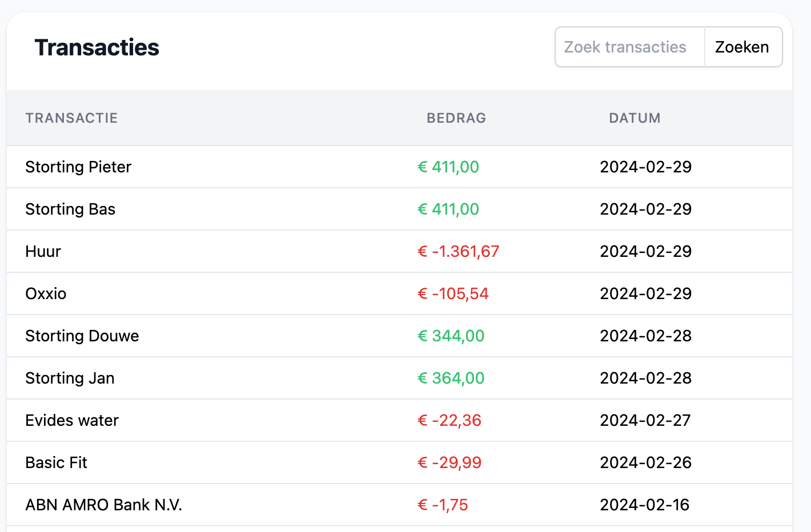The image size is (811, 532).
Task: Click the € -29,99 amount for Basic Fit
Action: [449, 462]
